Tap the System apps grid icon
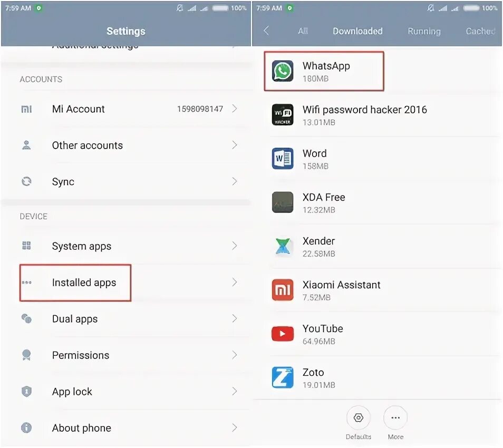This screenshot has width=503, height=448. coord(26,246)
